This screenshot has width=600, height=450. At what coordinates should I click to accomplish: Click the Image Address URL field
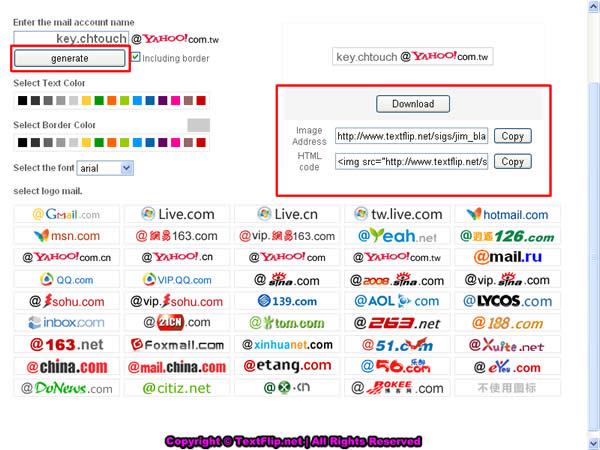(x=411, y=136)
